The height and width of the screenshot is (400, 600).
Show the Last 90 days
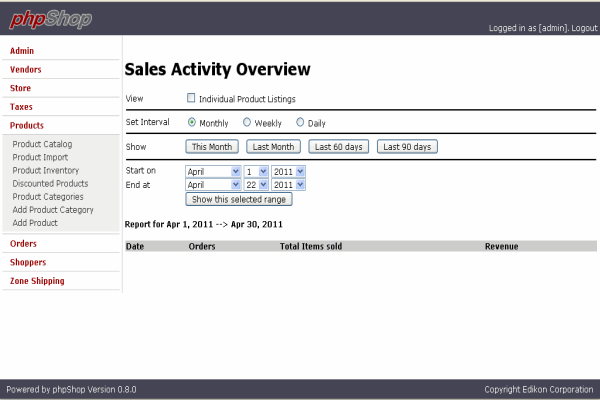[407, 147]
